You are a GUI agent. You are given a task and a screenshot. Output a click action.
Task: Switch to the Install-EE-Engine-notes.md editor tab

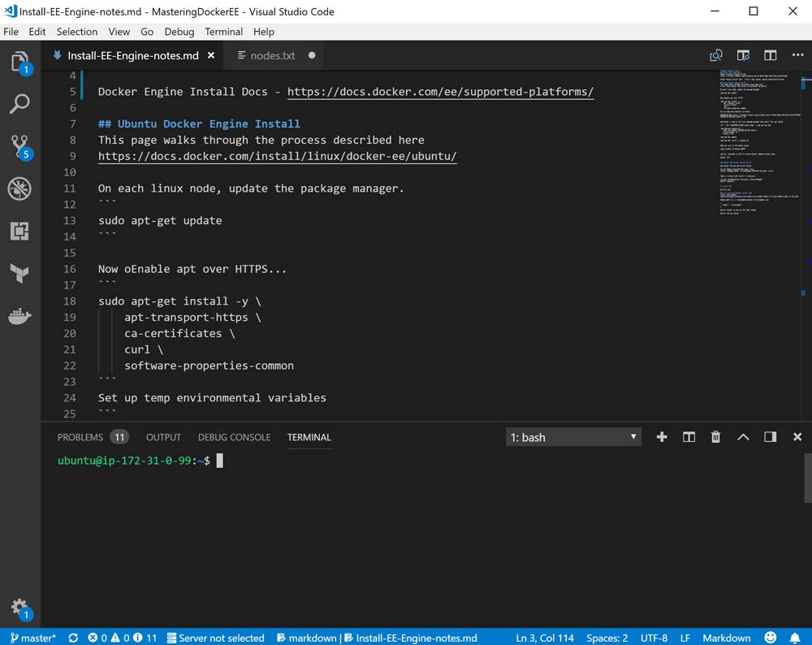click(133, 55)
